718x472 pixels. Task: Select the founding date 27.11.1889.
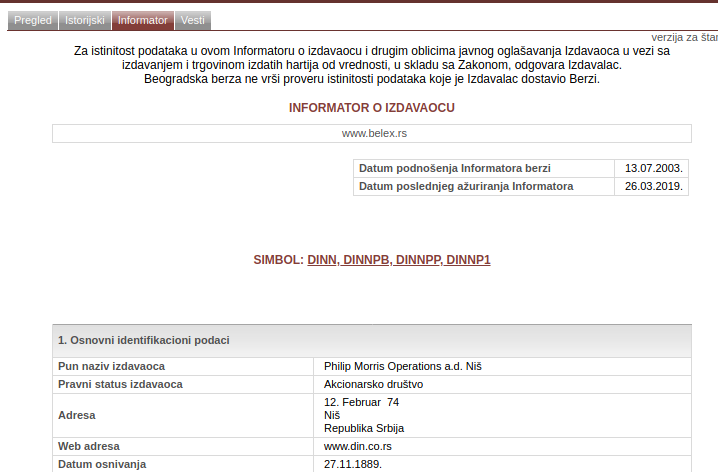coord(353,464)
